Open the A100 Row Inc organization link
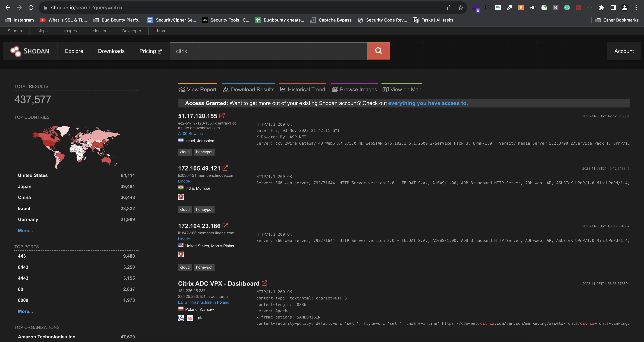This screenshot has width=644, height=342. pyautogui.click(x=190, y=133)
